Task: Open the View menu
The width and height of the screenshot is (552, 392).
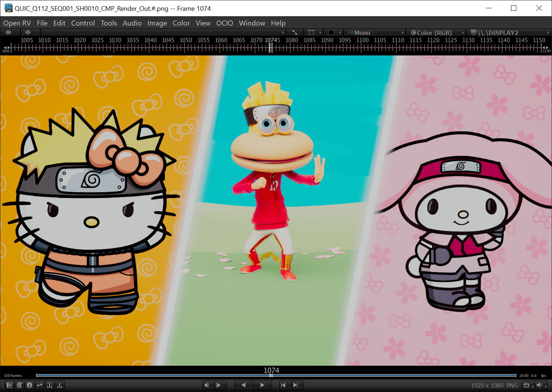Action: coord(203,23)
